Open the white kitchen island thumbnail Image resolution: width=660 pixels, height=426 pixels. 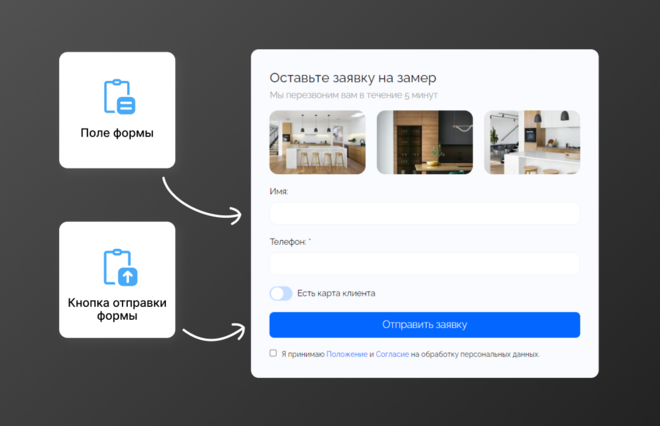[x=317, y=142]
